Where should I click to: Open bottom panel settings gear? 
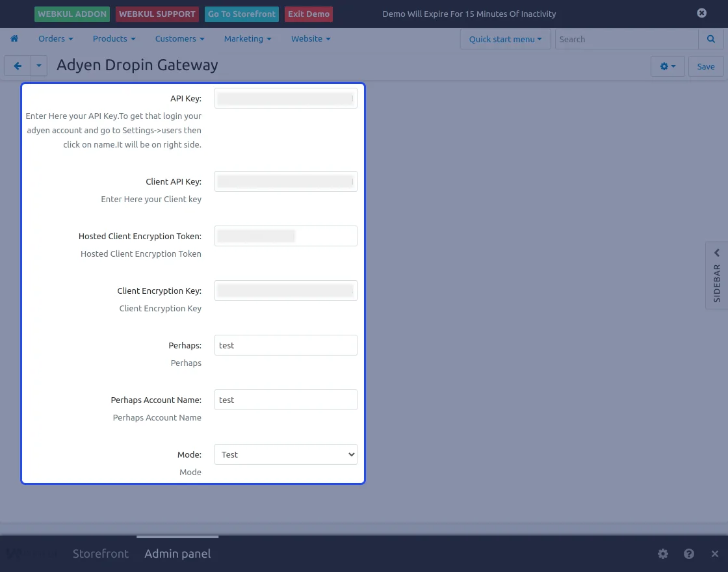[663, 553]
